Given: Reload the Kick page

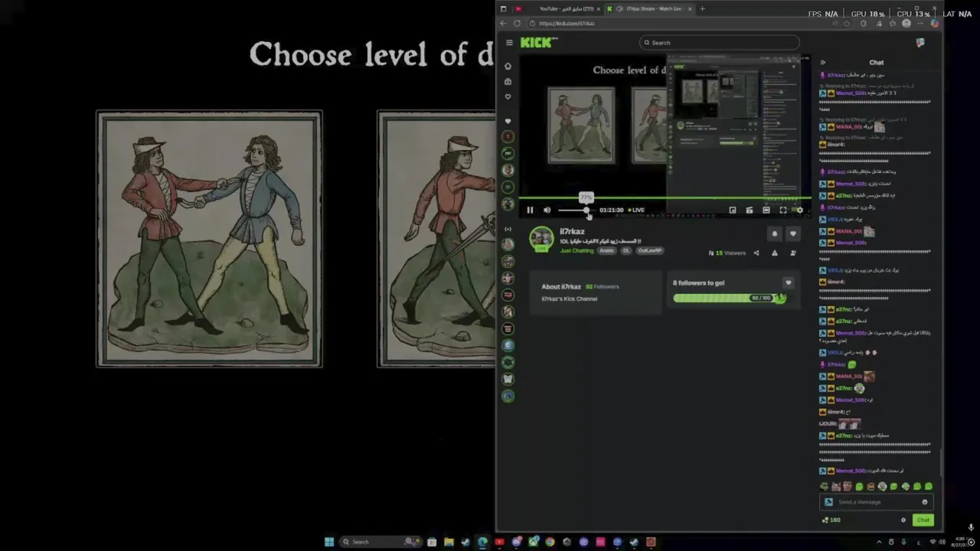Looking at the screenshot, I should (x=517, y=24).
